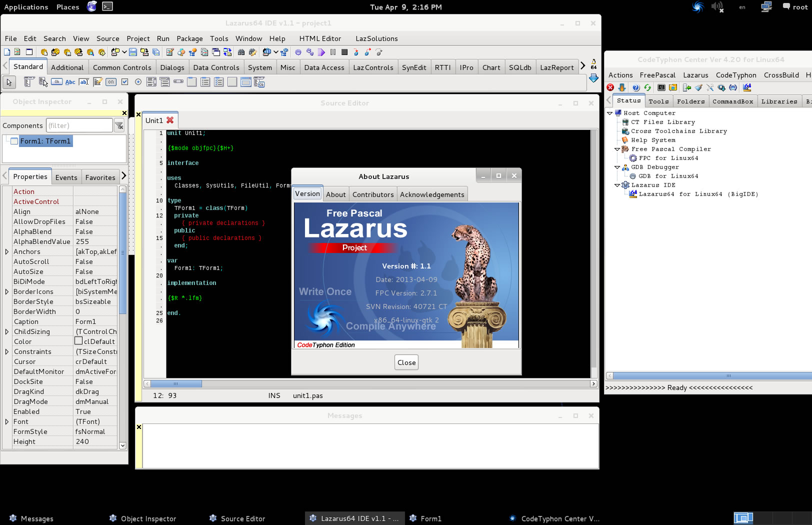Pick the TRadioButton component in the palette
This screenshot has width=812, height=525.
[x=138, y=82]
